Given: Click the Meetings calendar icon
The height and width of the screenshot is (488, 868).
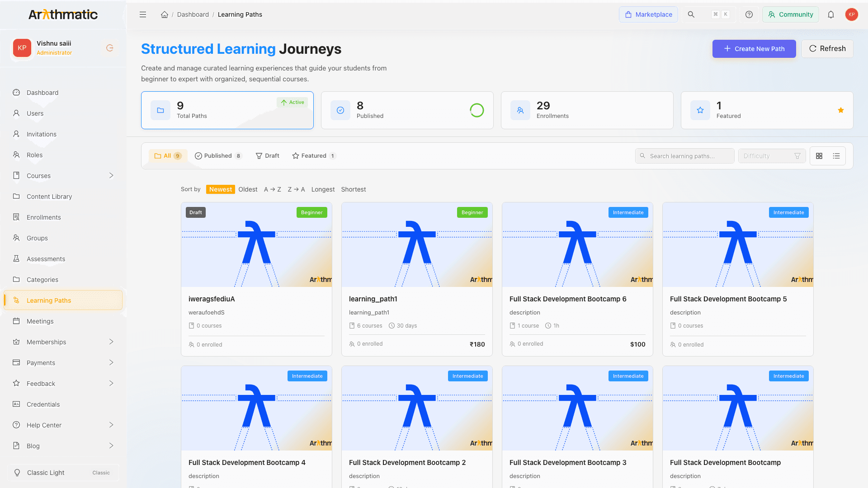Looking at the screenshot, I should click(x=16, y=321).
